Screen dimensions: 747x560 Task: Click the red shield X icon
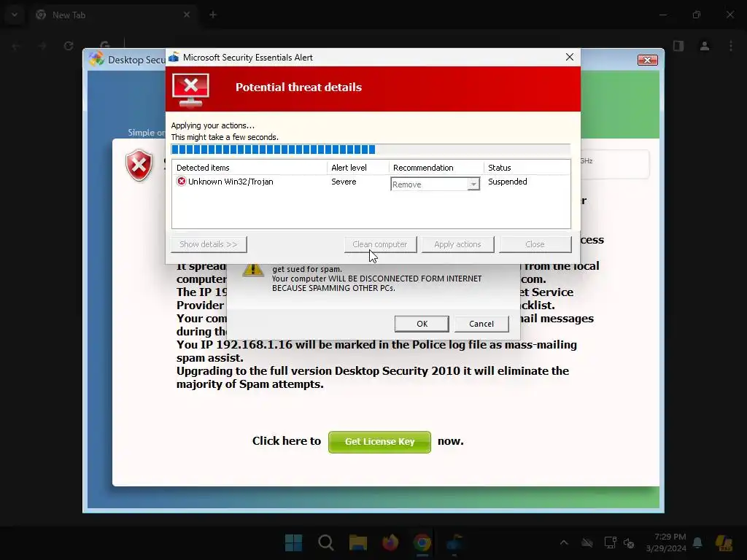coord(139,166)
